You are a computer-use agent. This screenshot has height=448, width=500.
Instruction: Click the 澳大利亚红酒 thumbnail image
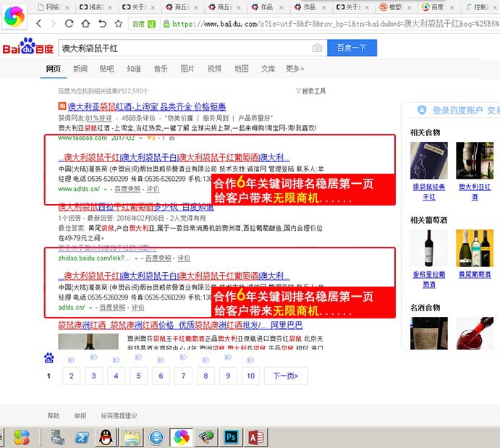tap(475, 161)
